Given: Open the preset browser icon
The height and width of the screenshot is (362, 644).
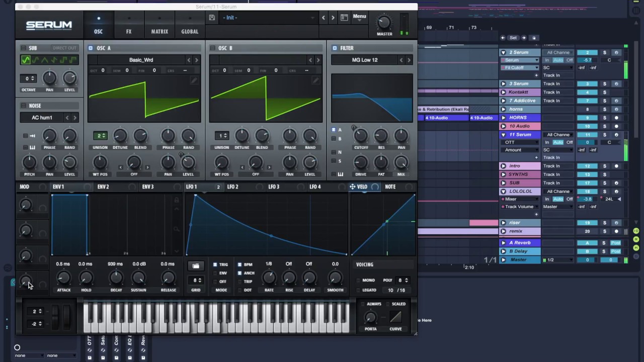Looking at the screenshot, I should (344, 18).
